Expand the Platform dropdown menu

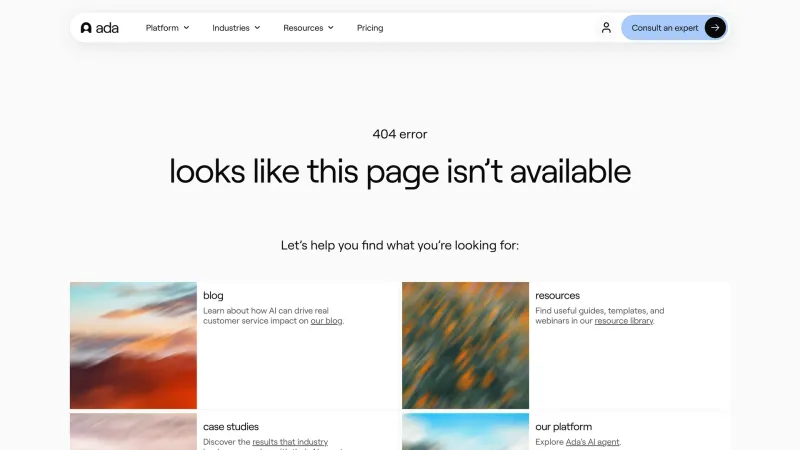pos(167,28)
